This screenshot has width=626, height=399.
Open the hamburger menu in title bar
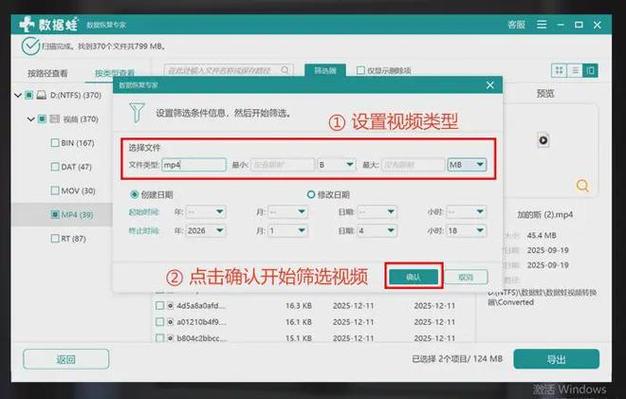(x=542, y=25)
